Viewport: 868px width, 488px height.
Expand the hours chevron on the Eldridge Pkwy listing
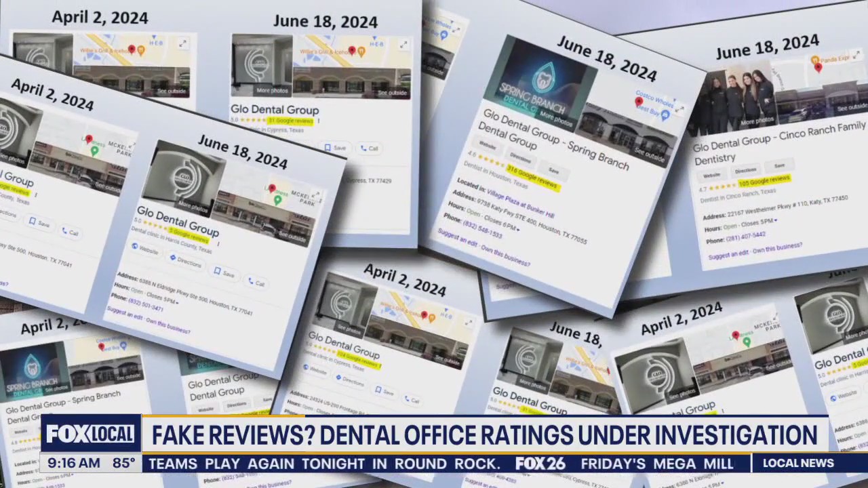(176, 300)
